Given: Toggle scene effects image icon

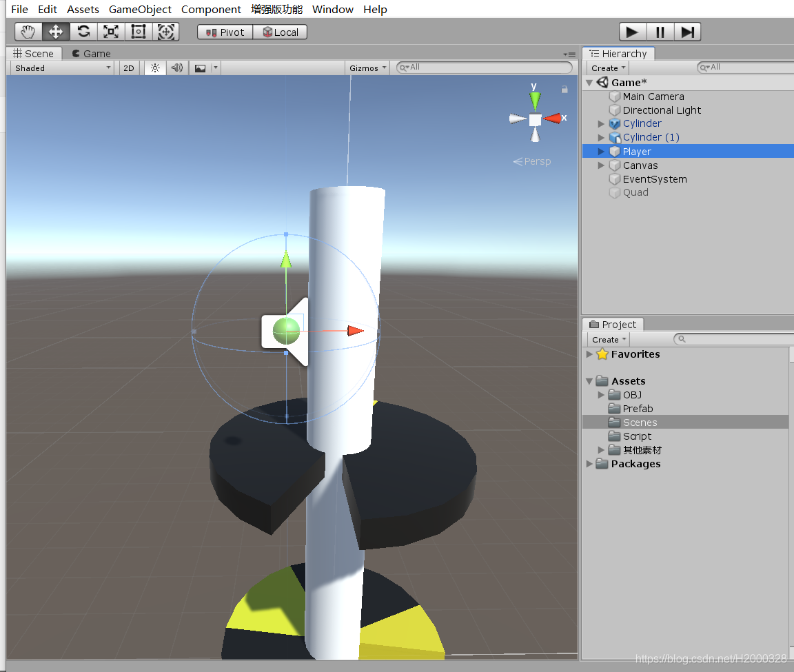Looking at the screenshot, I should (x=201, y=68).
